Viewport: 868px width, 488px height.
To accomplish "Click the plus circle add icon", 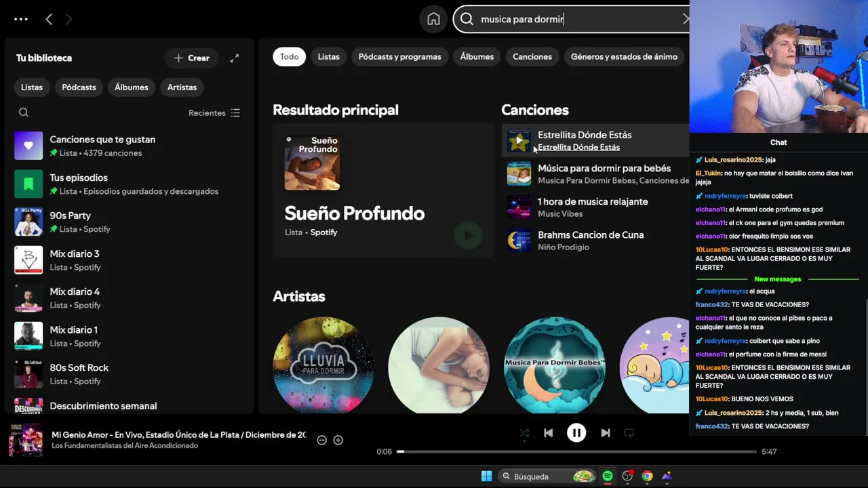I will tap(338, 440).
